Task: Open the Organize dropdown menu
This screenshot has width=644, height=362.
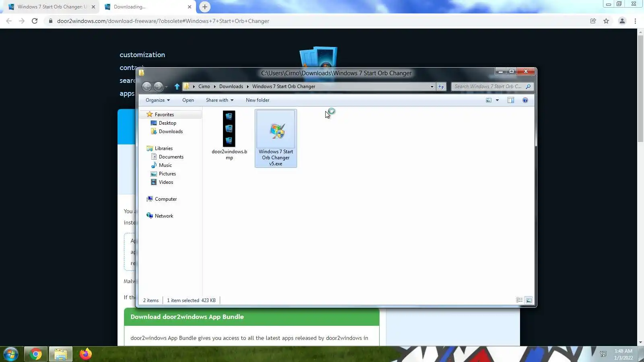Action: point(158,100)
